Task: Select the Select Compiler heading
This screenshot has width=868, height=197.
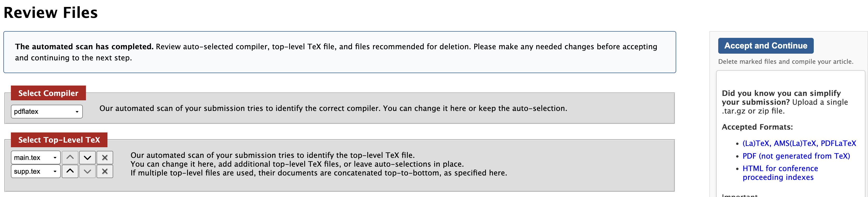Action: pyautogui.click(x=48, y=93)
